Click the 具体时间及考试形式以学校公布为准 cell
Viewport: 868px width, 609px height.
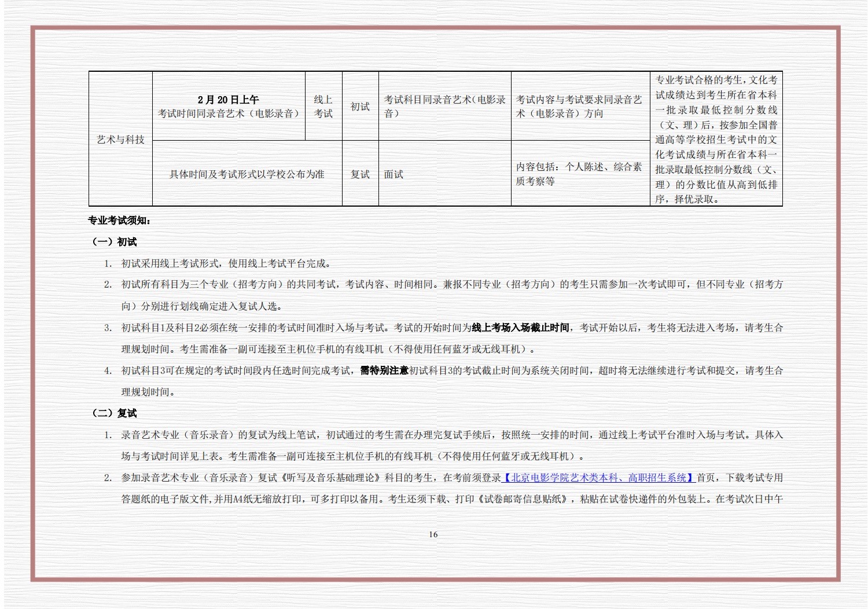[x=247, y=174]
